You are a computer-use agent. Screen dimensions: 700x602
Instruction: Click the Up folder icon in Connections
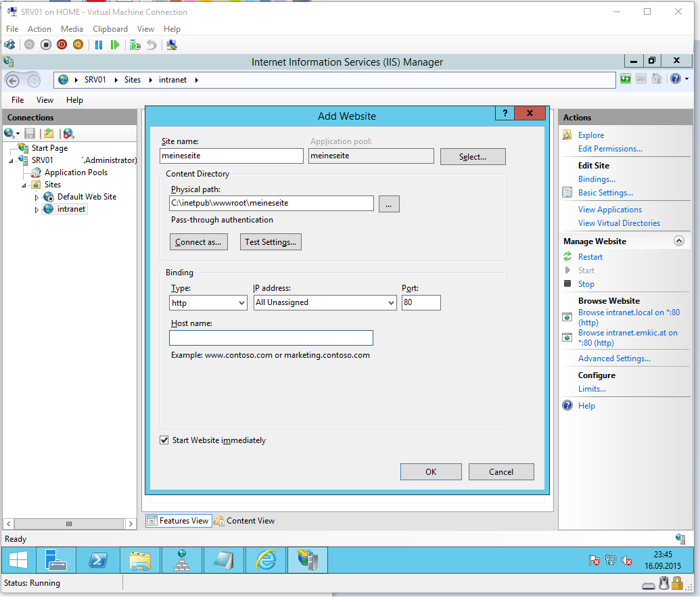[49, 133]
